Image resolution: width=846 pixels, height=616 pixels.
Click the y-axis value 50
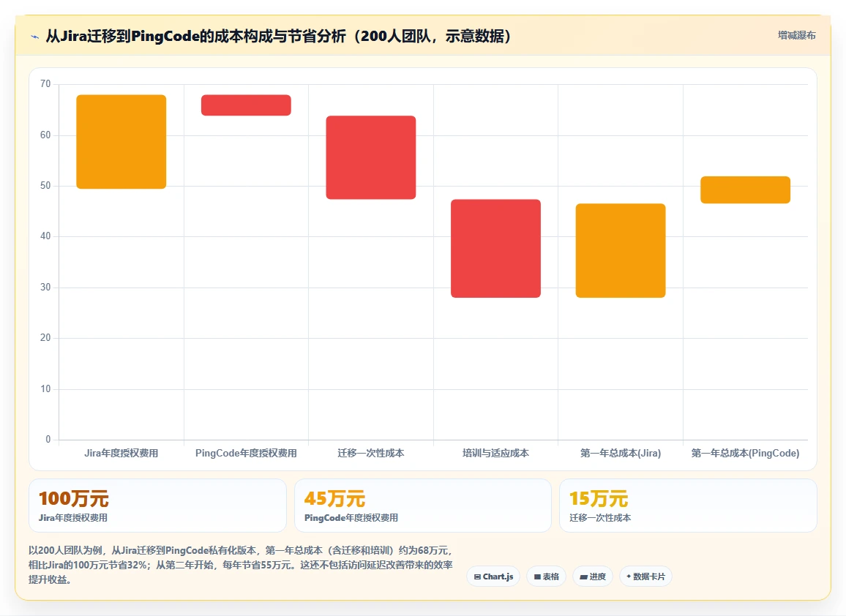[45, 186]
